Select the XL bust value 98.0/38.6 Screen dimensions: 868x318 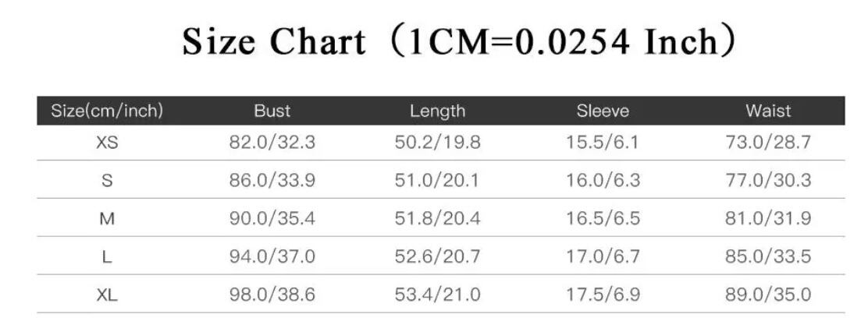(x=272, y=295)
